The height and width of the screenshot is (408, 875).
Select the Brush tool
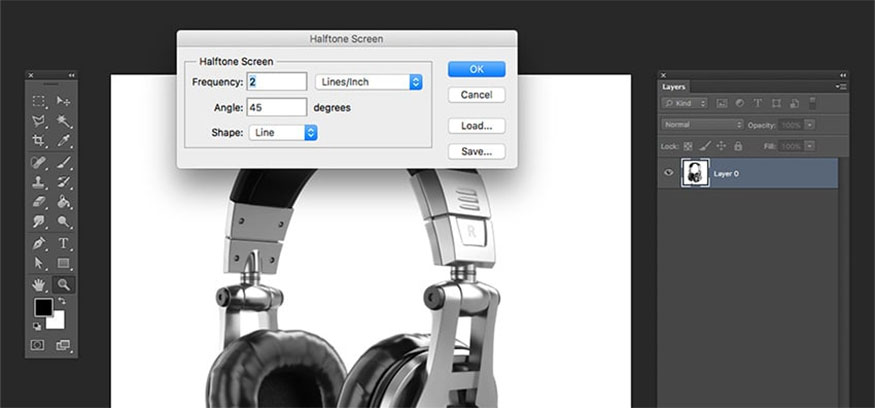coord(63,162)
